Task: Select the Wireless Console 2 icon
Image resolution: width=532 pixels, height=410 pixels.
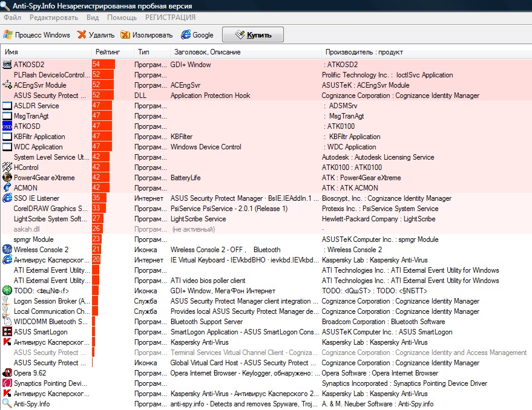Action: click(7, 250)
